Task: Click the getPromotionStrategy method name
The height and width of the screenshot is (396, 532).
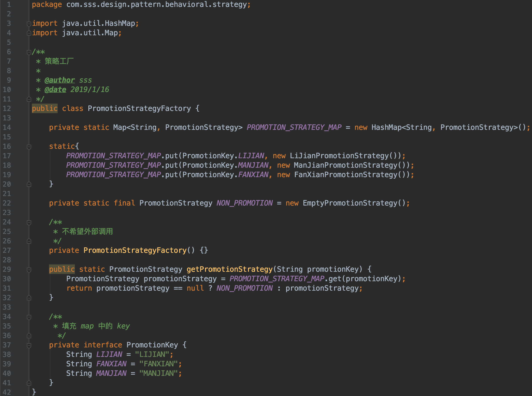Action: click(229, 269)
